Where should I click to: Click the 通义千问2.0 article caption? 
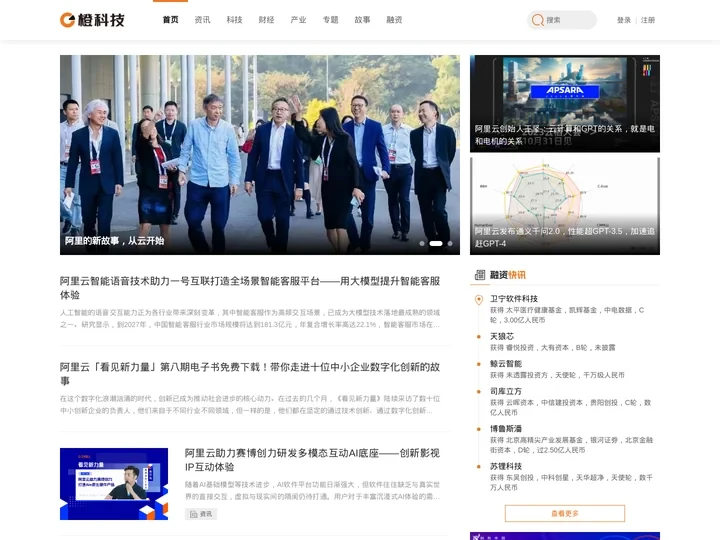point(565,237)
